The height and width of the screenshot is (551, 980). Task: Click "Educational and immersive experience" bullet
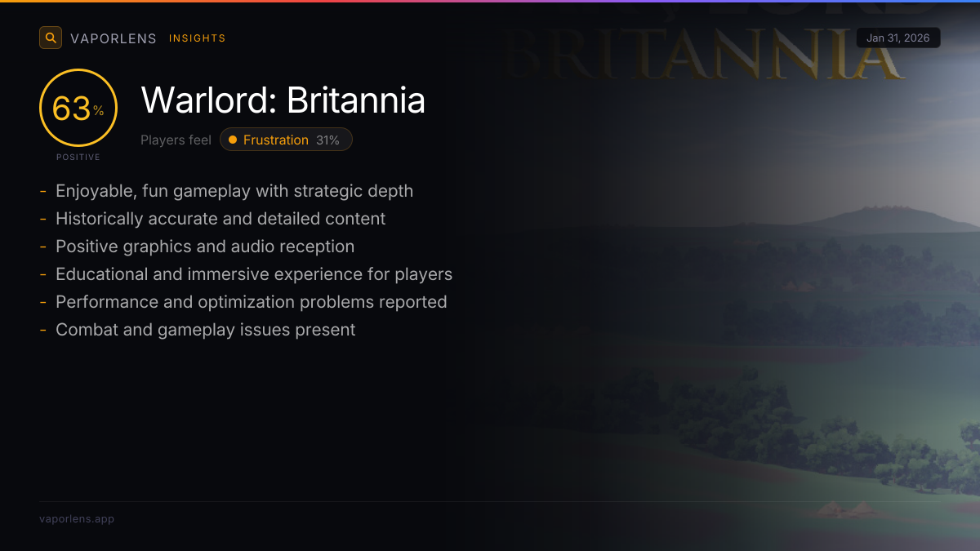coord(254,274)
